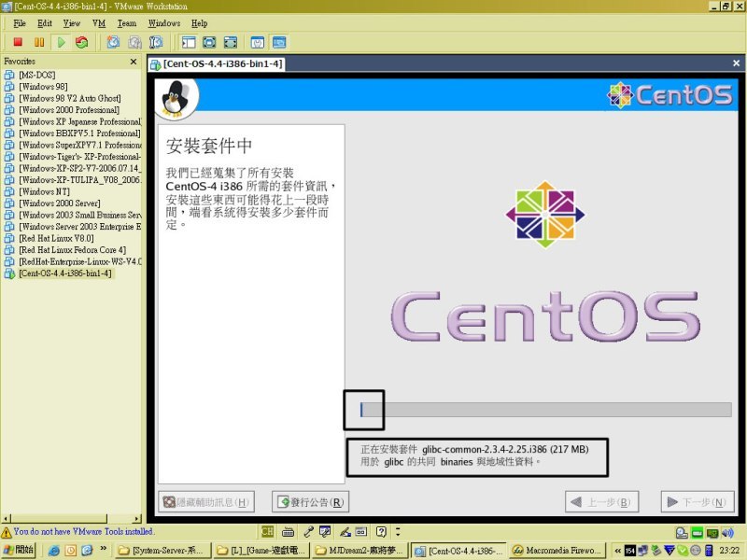The height and width of the screenshot is (560, 747).
Task: Click the red Power Off toolbar icon
Action: pos(18,42)
